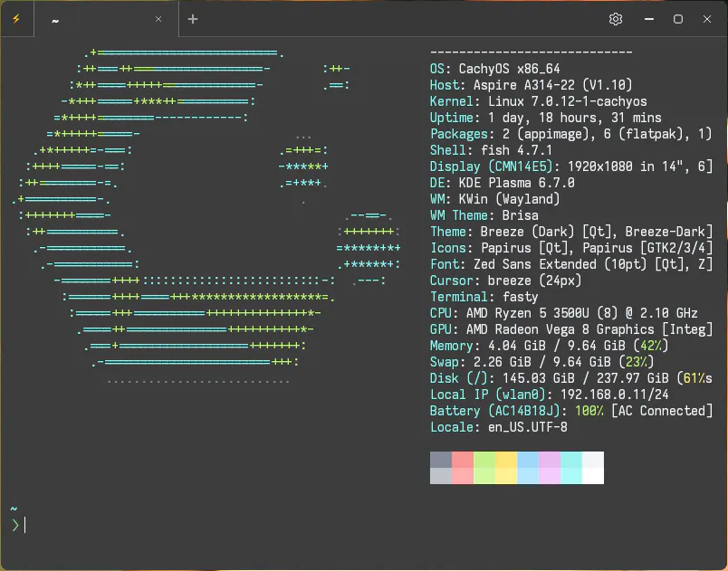The width and height of the screenshot is (728, 571).
Task: Click the Battery (AC14B18J) line
Action: coord(571,411)
